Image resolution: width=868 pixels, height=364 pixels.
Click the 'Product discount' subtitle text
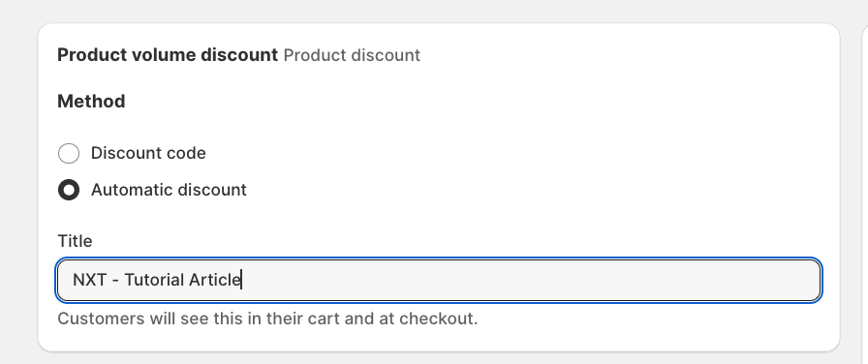(352, 55)
